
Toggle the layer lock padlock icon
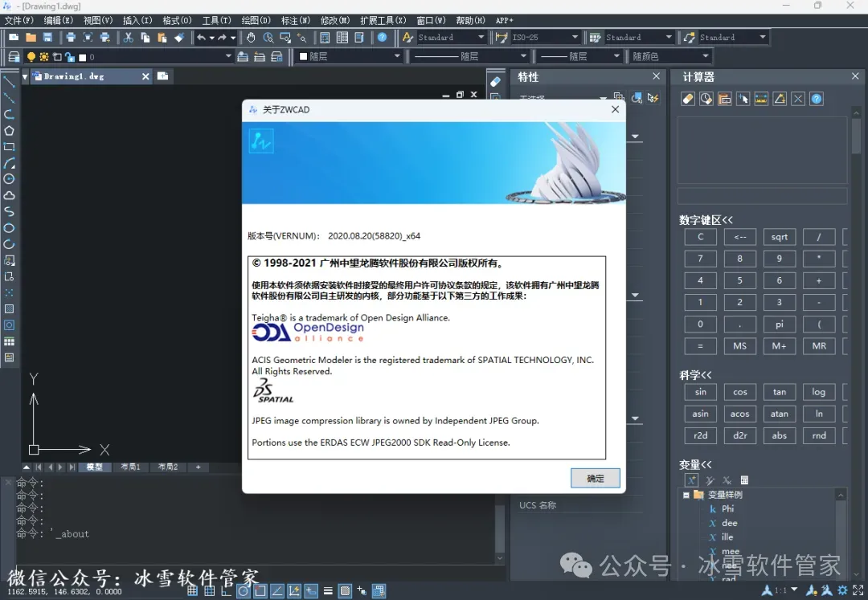click(70, 56)
